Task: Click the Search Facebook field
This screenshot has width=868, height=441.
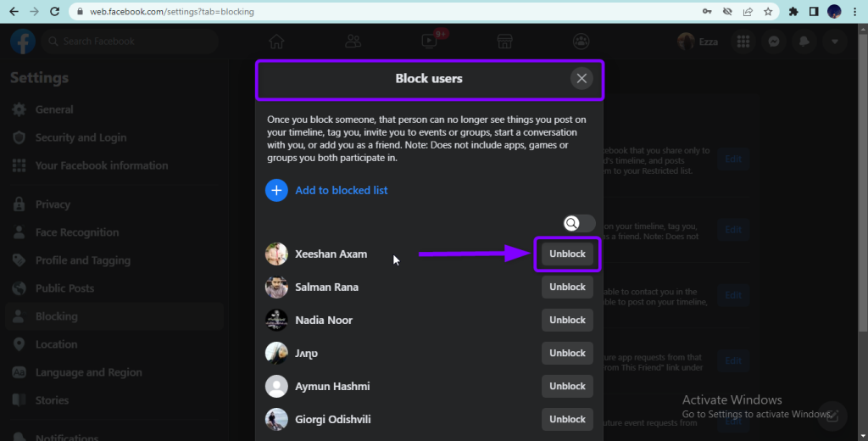Action: tap(130, 42)
